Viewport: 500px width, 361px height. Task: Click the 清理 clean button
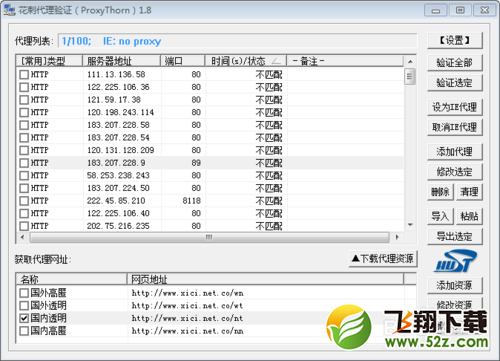point(469,192)
